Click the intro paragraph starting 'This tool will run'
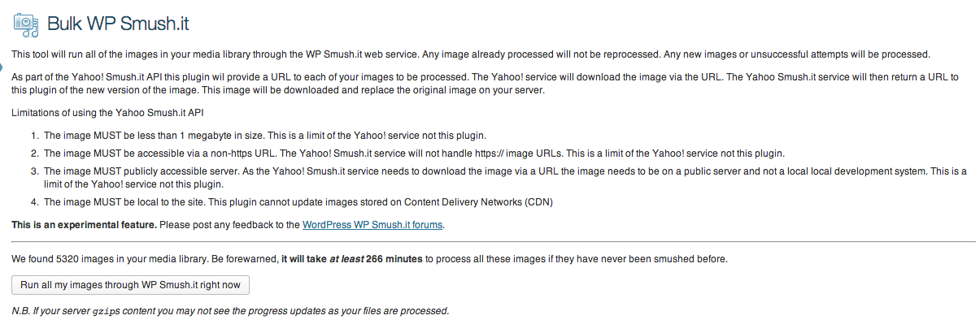 (470, 54)
